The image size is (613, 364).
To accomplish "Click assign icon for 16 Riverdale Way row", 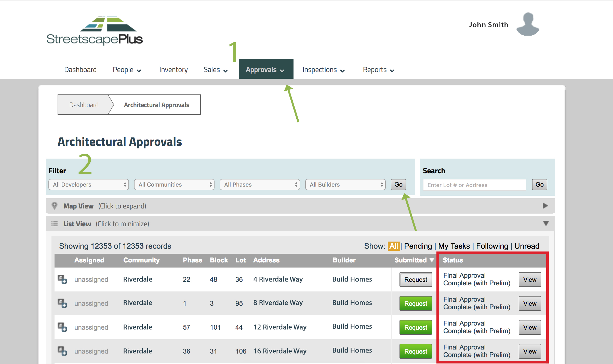I will coord(62,351).
